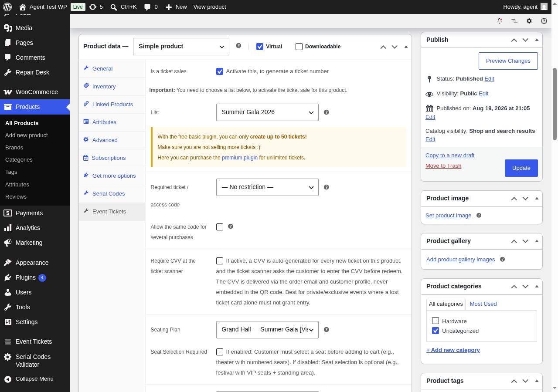The height and width of the screenshot is (392, 558).
Task: Show help tooltip for same code checkbox
Action: [x=231, y=226]
